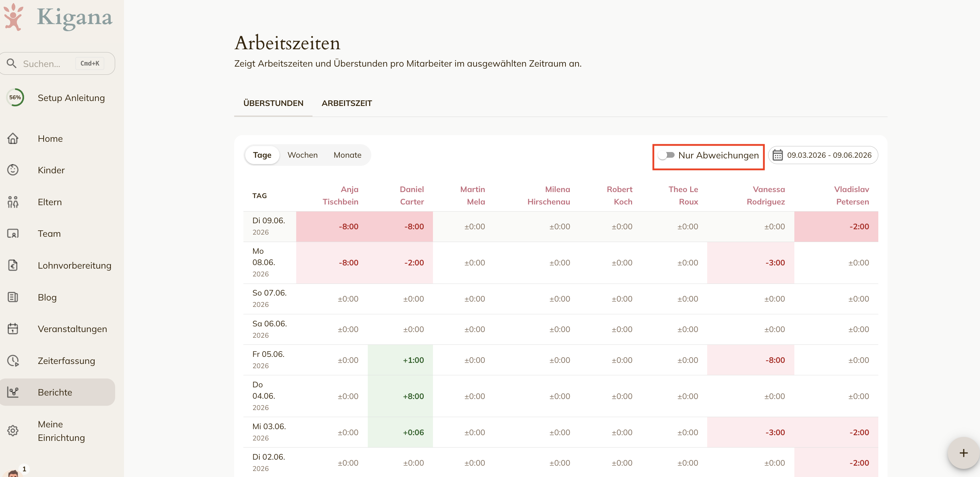Click the Suchen search field

pos(57,63)
